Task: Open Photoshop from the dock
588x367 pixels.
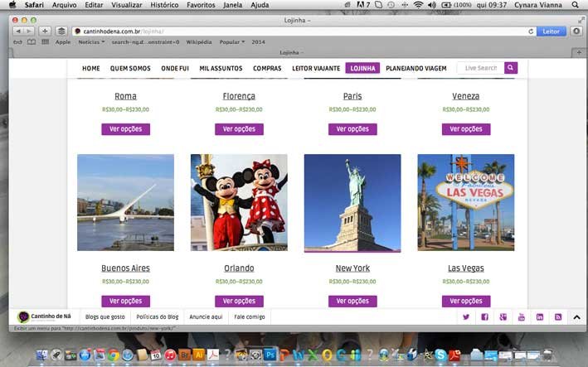Action: (x=270, y=355)
